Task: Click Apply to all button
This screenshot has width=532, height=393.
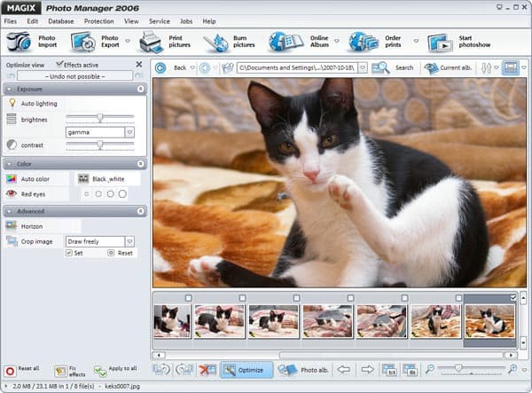Action: click(x=115, y=371)
